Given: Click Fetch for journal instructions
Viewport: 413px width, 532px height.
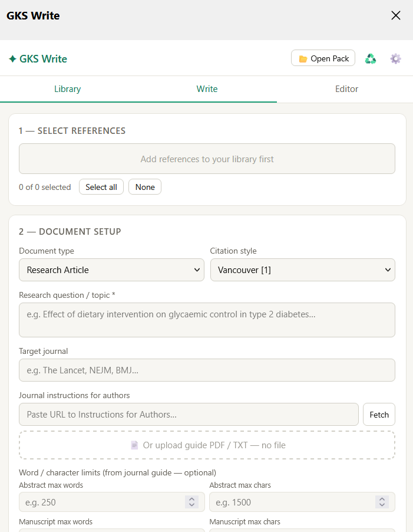Looking at the screenshot, I should (x=379, y=414).
